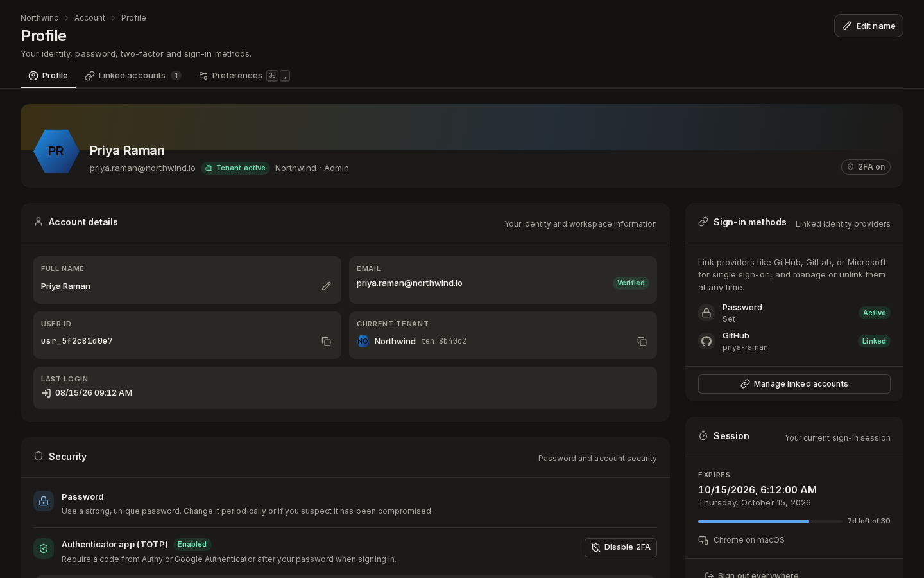Click the email Verified badge

pos(631,283)
